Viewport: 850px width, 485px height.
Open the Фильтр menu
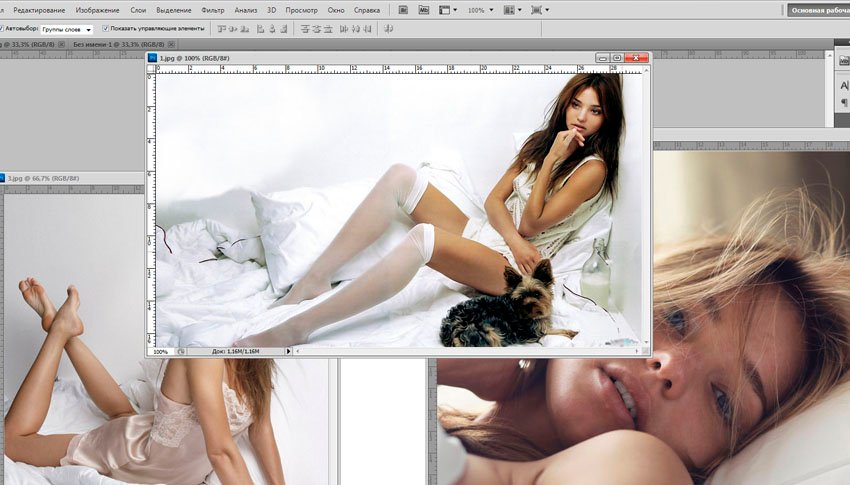(x=212, y=10)
